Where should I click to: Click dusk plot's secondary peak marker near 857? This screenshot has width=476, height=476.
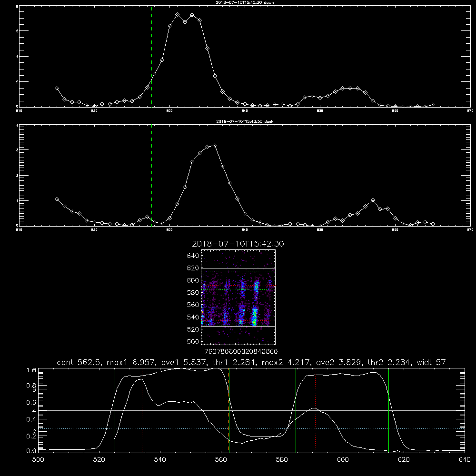373,200
